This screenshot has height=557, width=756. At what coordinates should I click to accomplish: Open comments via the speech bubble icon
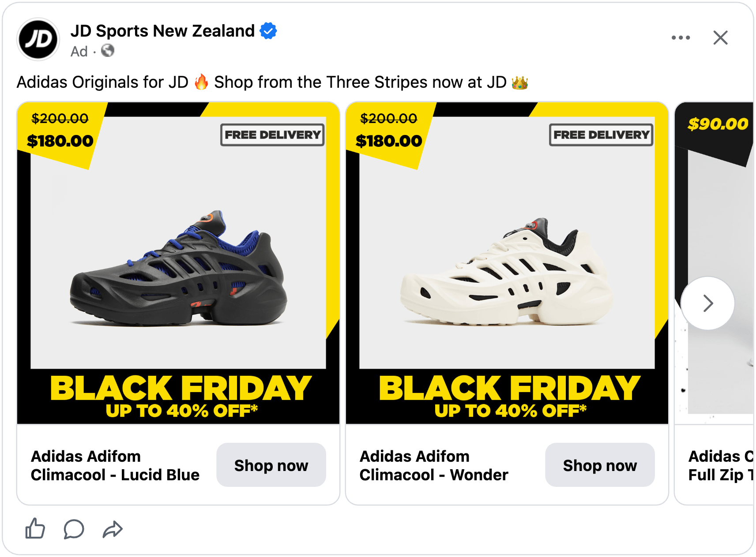[74, 529]
